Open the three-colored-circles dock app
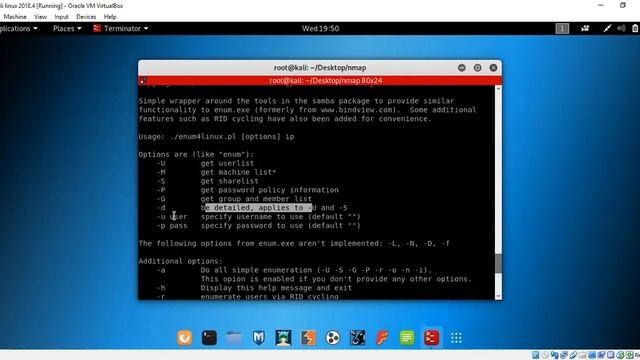The image size is (640, 360). pyautogui.click(x=333, y=338)
